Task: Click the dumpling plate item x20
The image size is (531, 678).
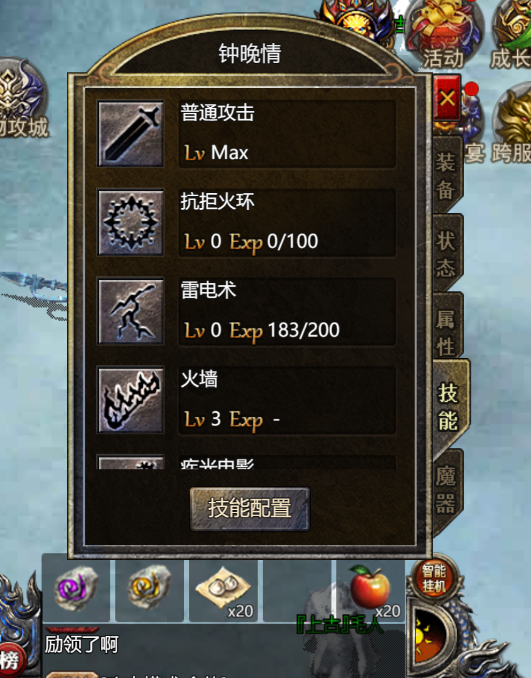Action: 223,590
